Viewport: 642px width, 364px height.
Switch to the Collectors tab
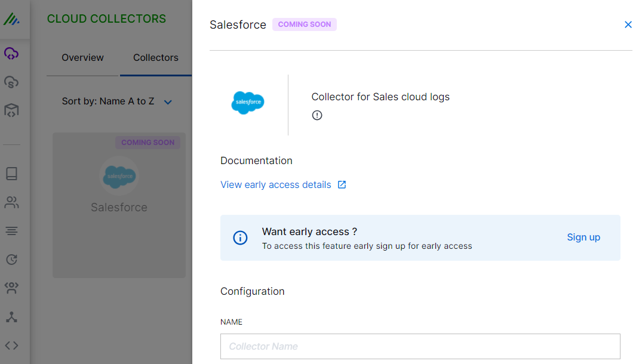pos(155,58)
